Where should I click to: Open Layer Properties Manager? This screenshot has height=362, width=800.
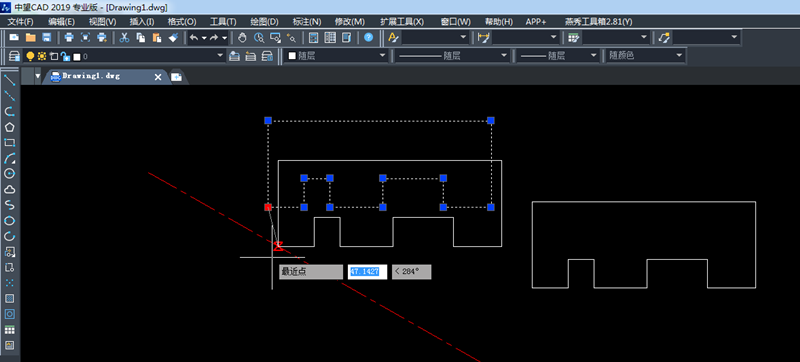(15, 56)
